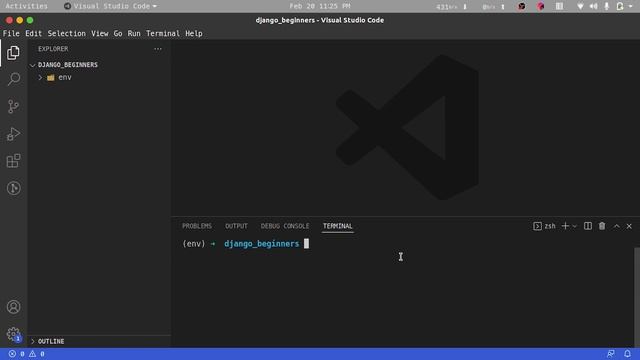
Task: Expand the env folder chevron
Action: 40,78
